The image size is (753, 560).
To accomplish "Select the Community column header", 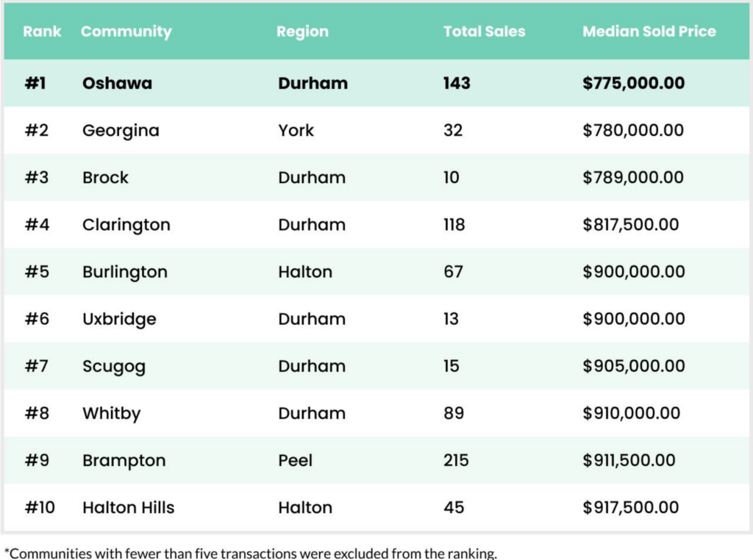I will coord(126,32).
